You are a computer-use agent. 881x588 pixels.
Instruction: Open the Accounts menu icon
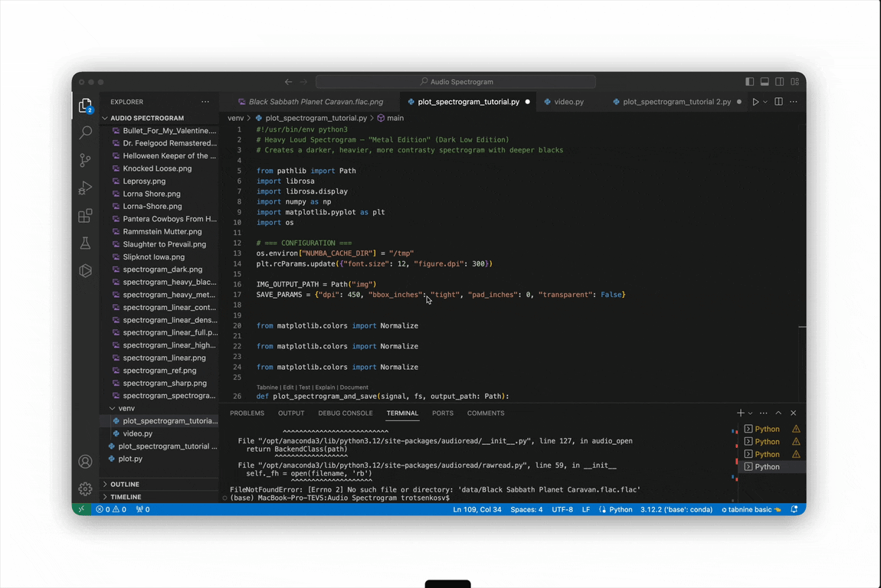(85, 462)
